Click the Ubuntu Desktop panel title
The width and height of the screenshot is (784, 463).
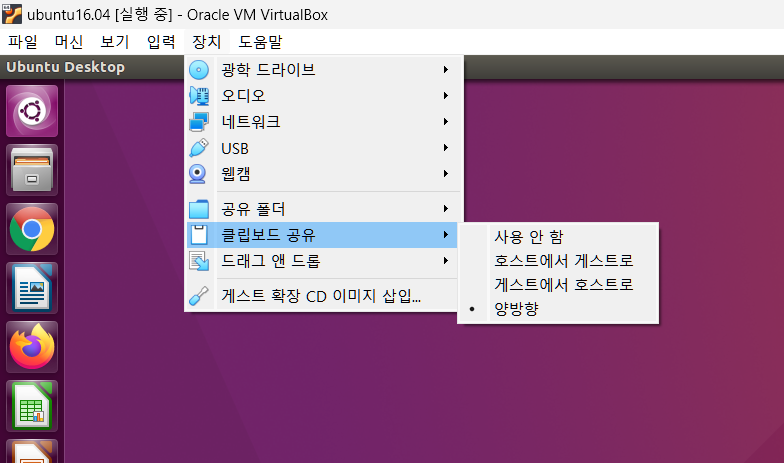[66, 67]
